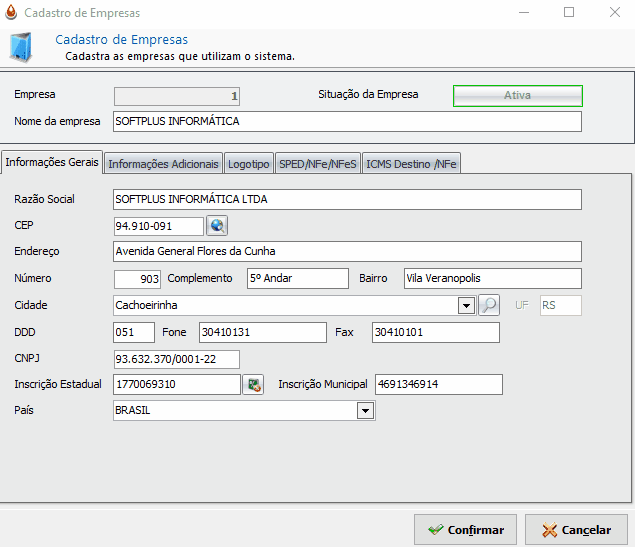The image size is (635, 547).
Task: Click the Cadastro de Empresas building icon
Action: 21,47
